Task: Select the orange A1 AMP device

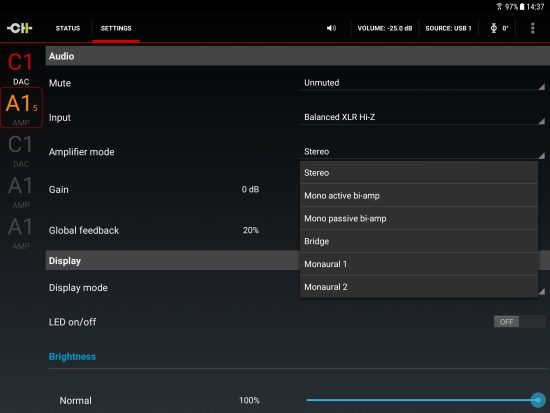Action: (x=21, y=108)
